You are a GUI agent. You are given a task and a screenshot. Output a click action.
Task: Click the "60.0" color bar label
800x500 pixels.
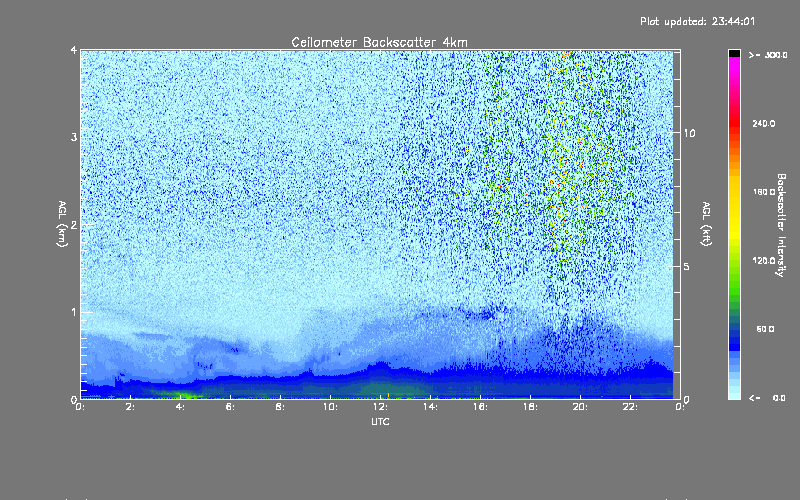pyautogui.click(x=765, y=329)
